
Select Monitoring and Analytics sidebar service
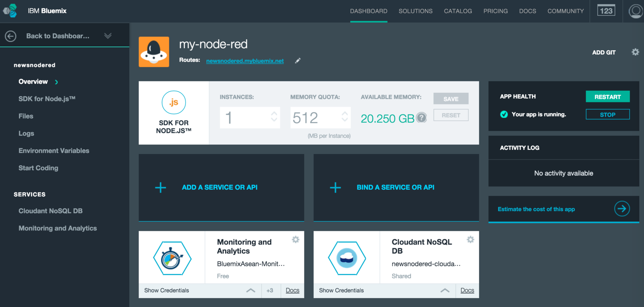[x=58, y=228]
